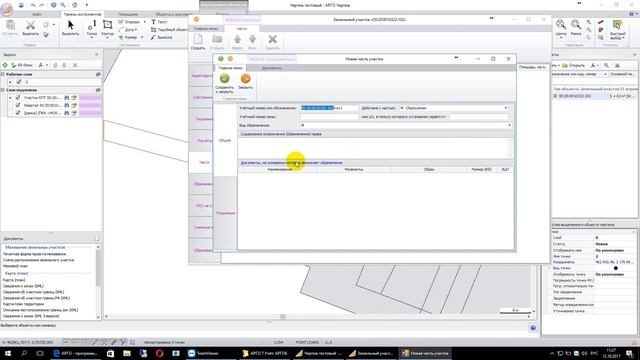Image resolution: width=640 pixels, height=360 pixels.
Task: Open the action with part dropdown
Action: point(506,108)
